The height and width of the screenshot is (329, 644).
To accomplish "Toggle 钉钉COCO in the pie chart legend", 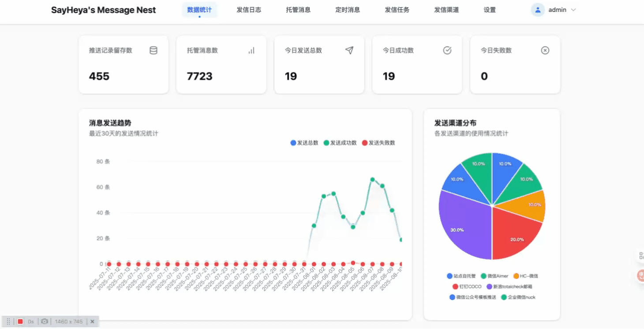I will click(x=467, y=287).
